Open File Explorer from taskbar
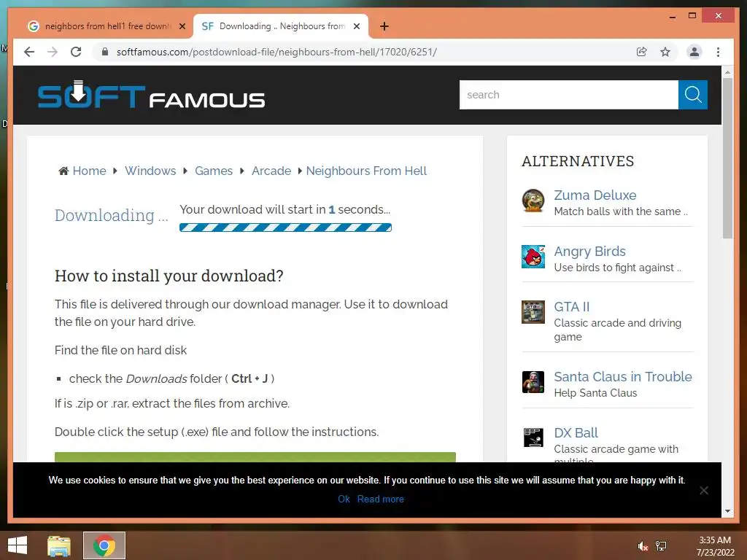Image resolution: width=747 pixels, height=560 pixels. tap(59, 545)
